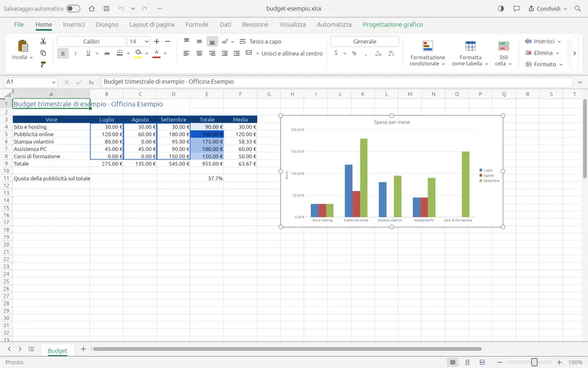Expand the formula bar
The width and height of the screenshot is (588, 368).
click(x=580, y=82)
